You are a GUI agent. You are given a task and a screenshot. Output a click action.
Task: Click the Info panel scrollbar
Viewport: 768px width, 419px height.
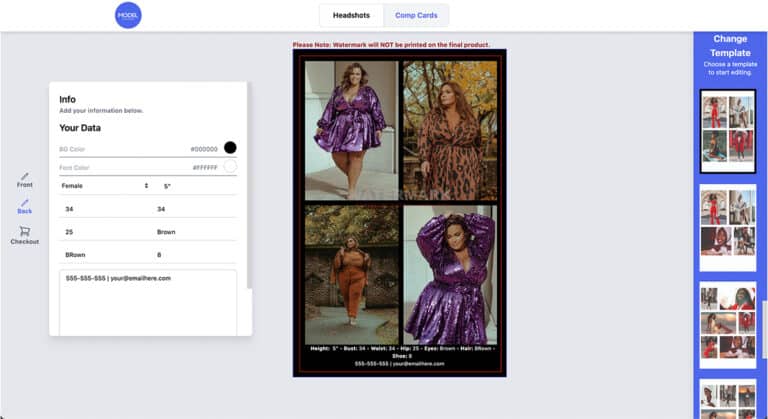248,185
